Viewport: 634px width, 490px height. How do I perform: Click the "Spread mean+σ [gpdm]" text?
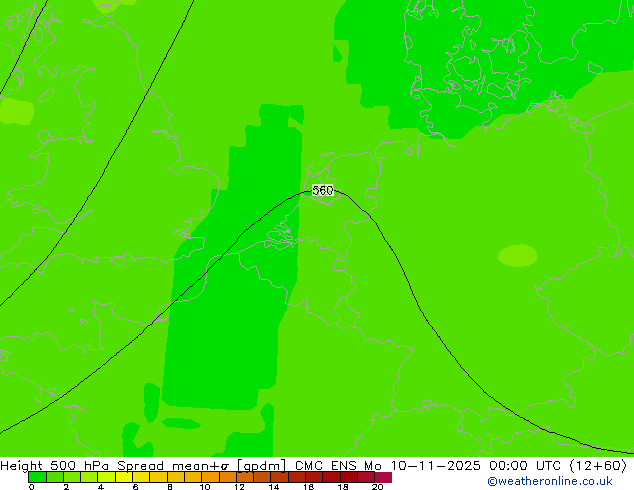201,466
